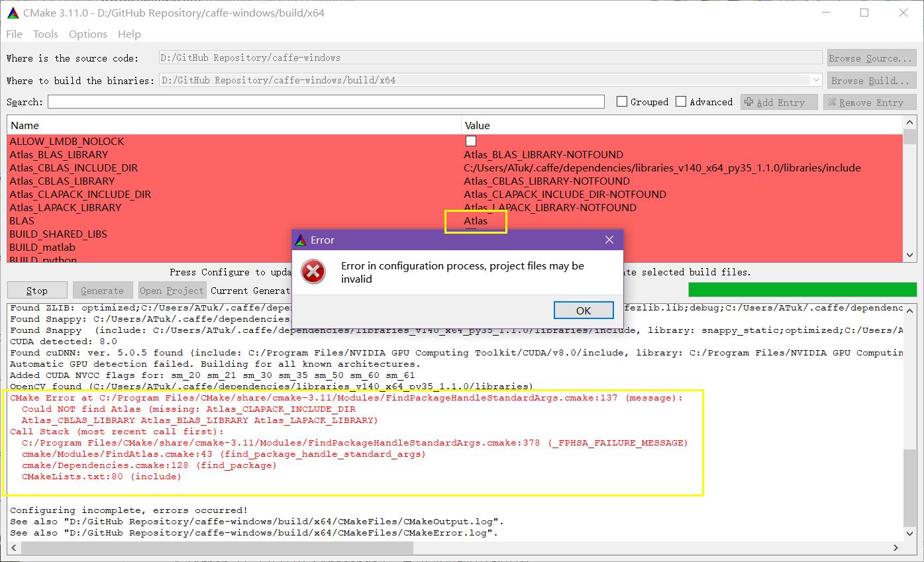Click the red error icon in the dialog
The image size is (924, 562).
point(313,272)
